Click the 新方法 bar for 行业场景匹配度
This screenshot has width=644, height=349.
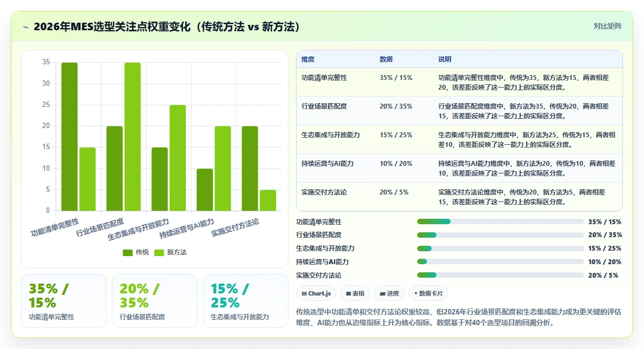(133, 137)
